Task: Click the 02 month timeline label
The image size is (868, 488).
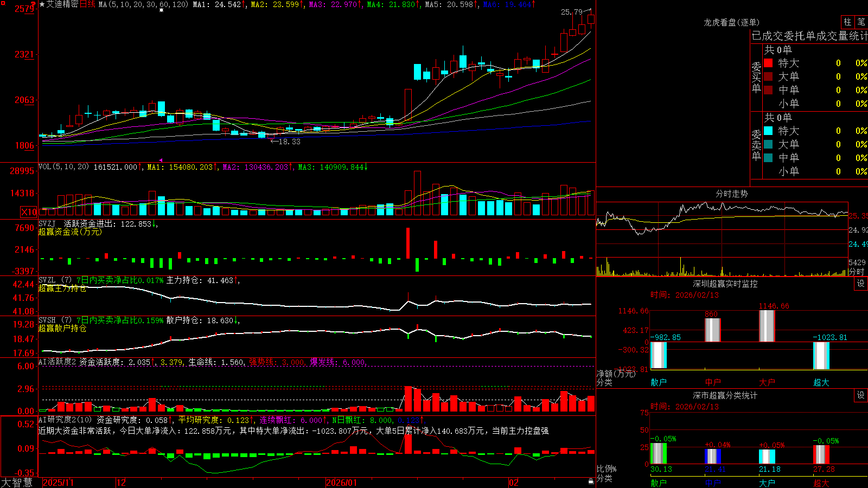Action: click(514, 483)
